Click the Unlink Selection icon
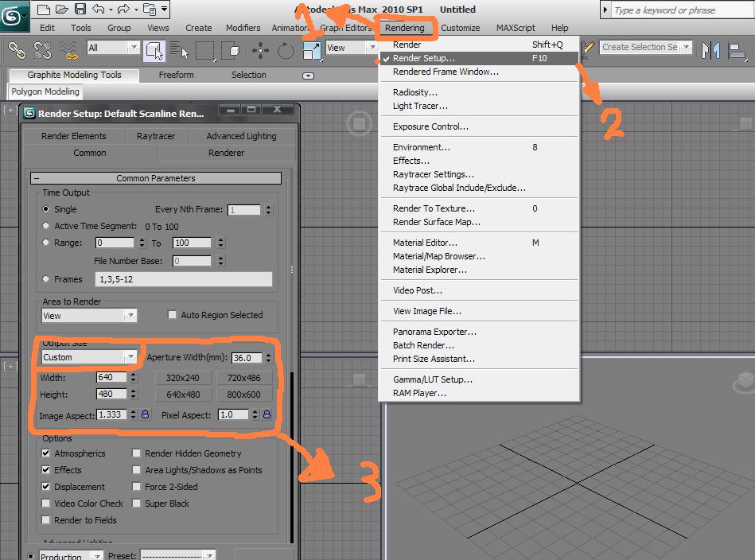755x560 pixels. point(42,49)
